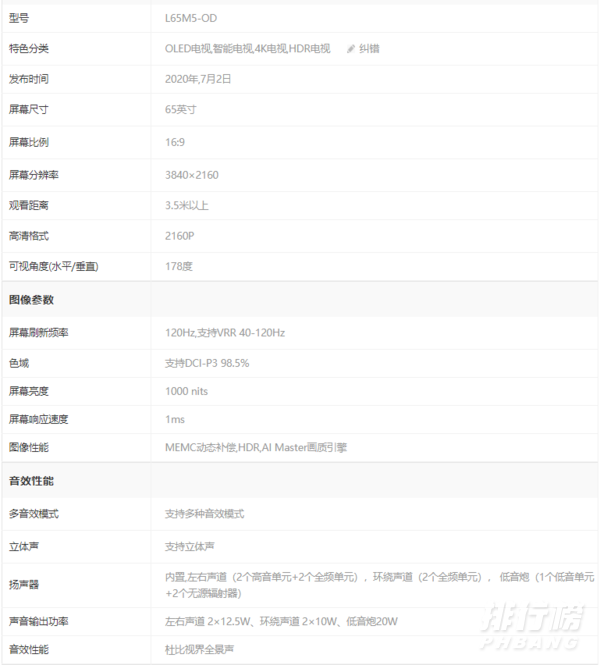Select the 1000 nits value
Screen dimensions: 600x665
(187, 391)
